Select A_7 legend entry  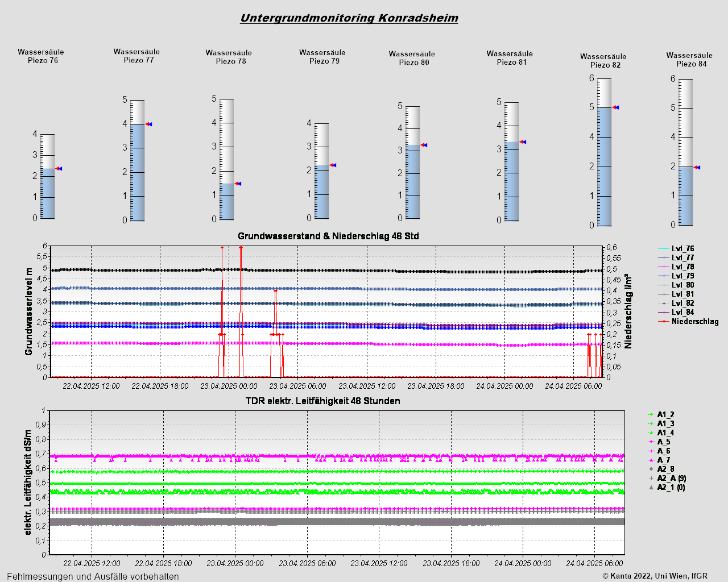pyautogui.click(x=659, y=460)
